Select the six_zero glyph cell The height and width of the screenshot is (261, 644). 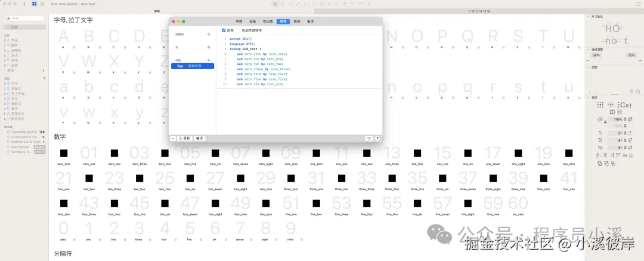click(518, 206)
